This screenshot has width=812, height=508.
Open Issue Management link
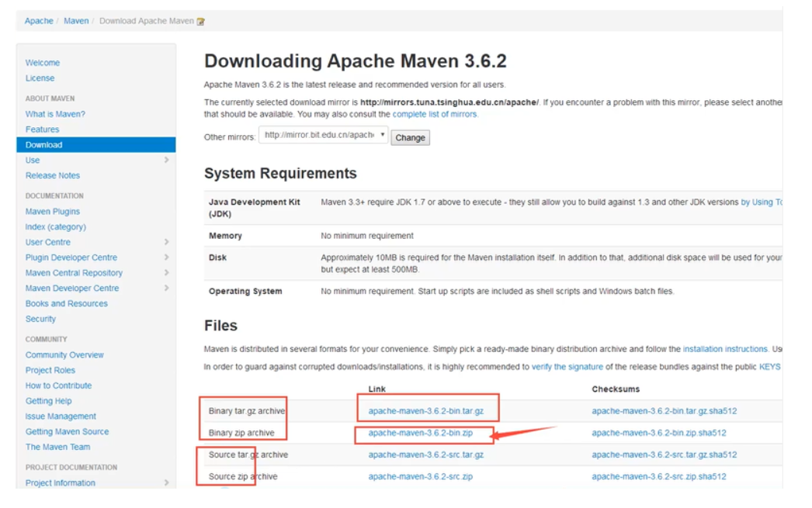click(61, 416)
